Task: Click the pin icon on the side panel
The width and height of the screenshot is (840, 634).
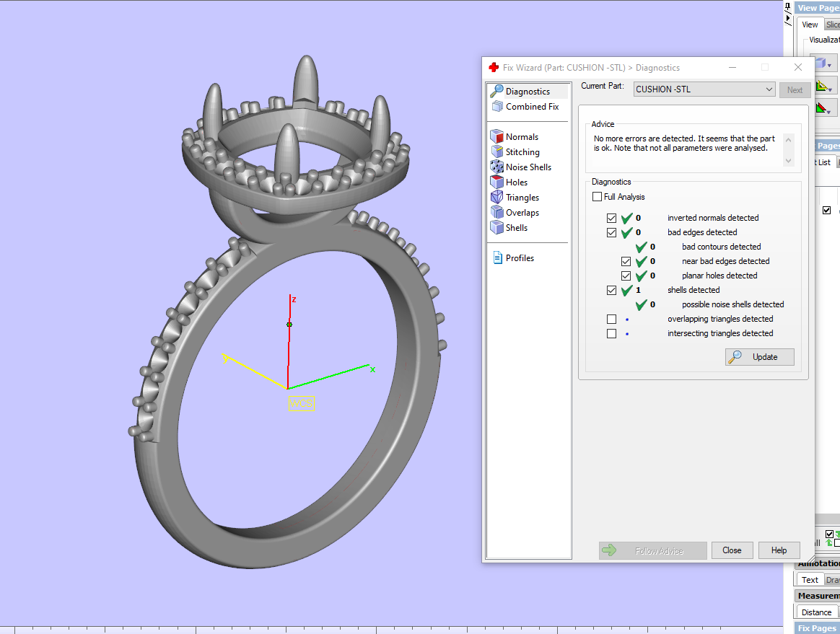Action: [787, 7]
